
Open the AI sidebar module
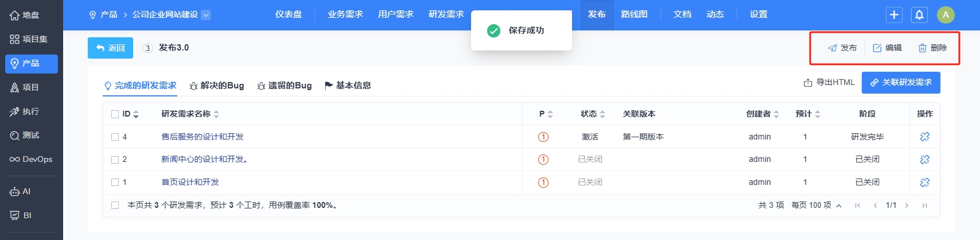pyautogui.click(x=31, y=191)
